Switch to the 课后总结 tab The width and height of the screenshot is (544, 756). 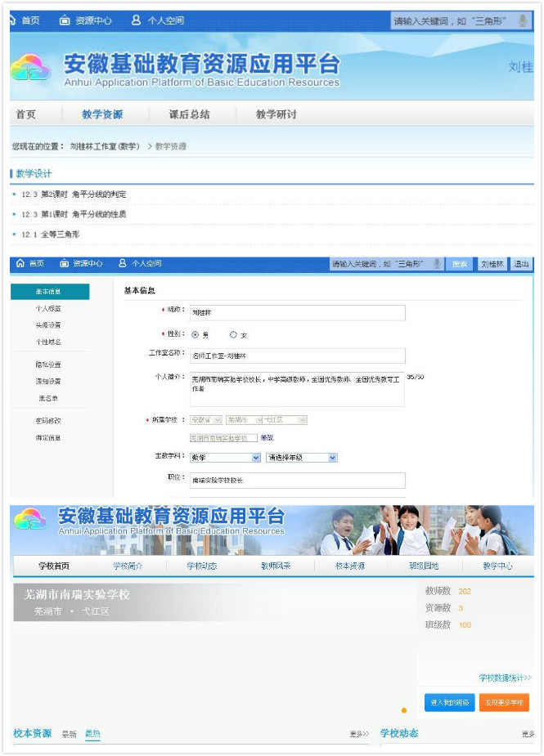(x=189, y=114)
